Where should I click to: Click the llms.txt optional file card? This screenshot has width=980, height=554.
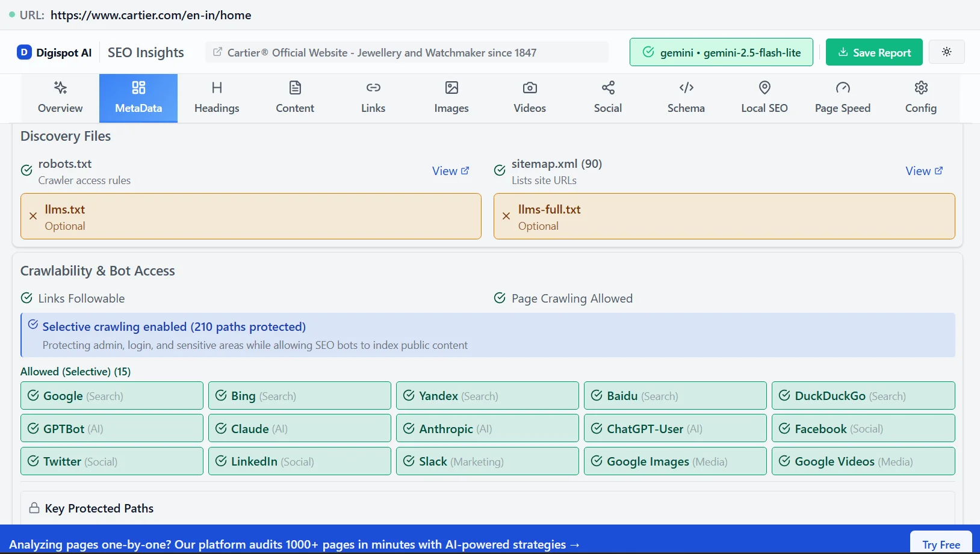[250, 217]
